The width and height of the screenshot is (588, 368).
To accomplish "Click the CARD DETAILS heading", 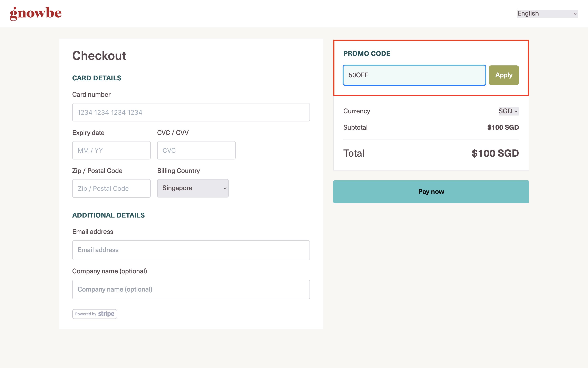I will click(x=97, y=78).
